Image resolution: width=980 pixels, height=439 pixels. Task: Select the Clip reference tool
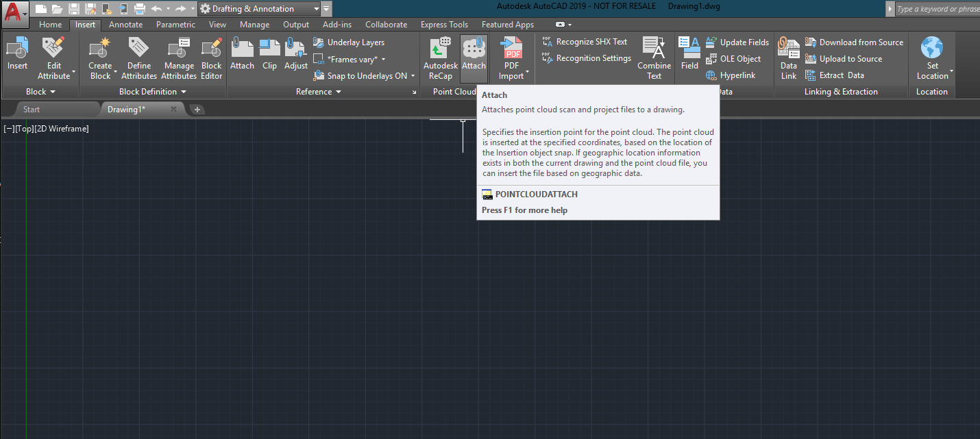click(270, 54)
